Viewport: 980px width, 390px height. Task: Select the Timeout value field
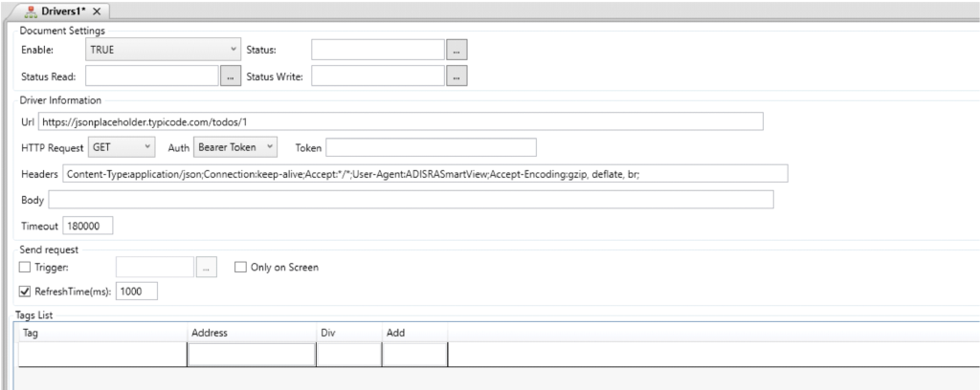click(88, 226)
